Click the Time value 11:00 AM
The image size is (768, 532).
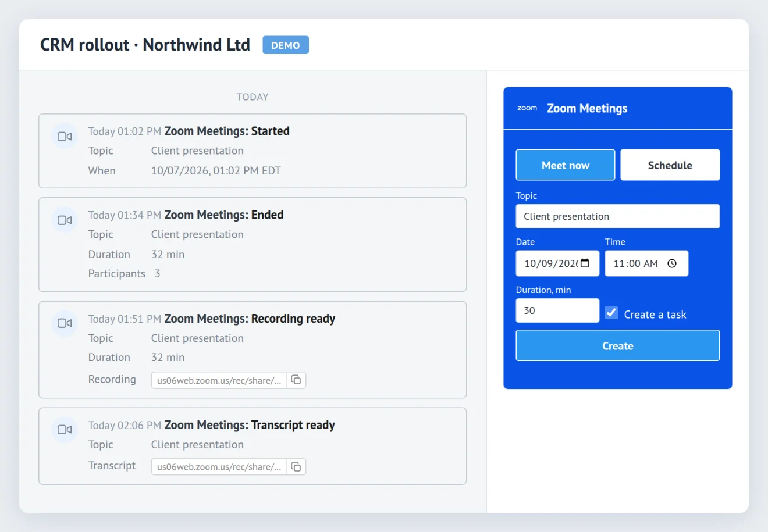(635, 263)
